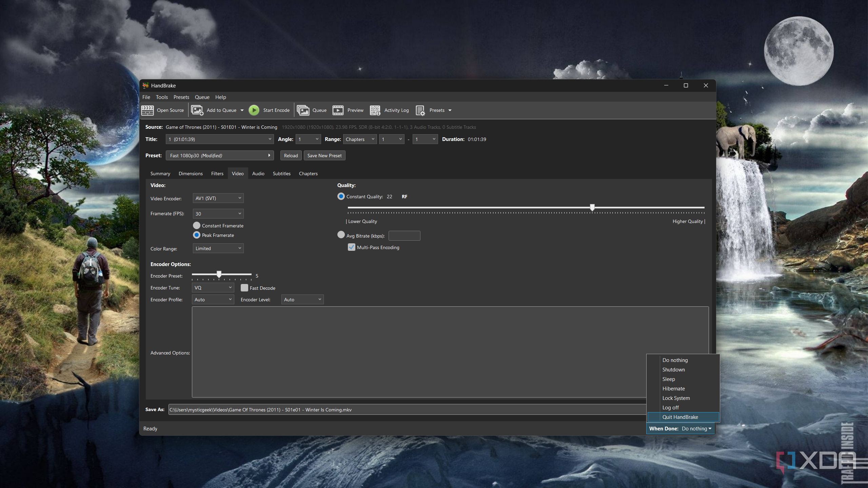Select Peak Framerate option

(x=197, y=235)
